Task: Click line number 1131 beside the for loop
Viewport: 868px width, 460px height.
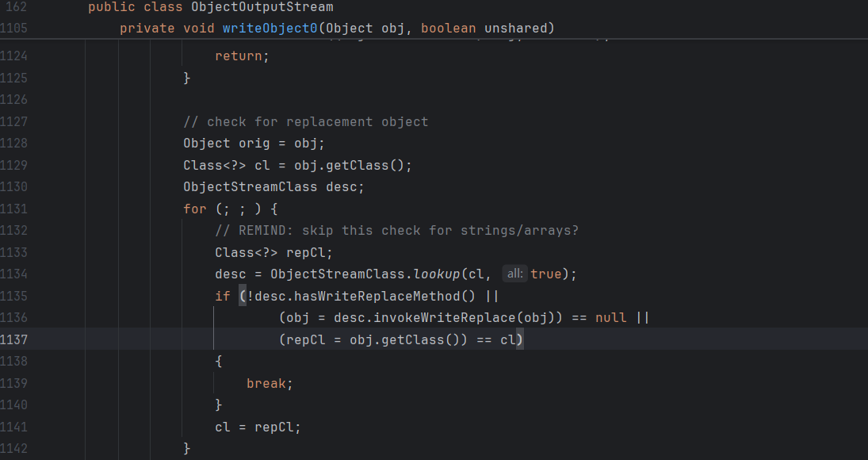Action: (x=15, y=209)
